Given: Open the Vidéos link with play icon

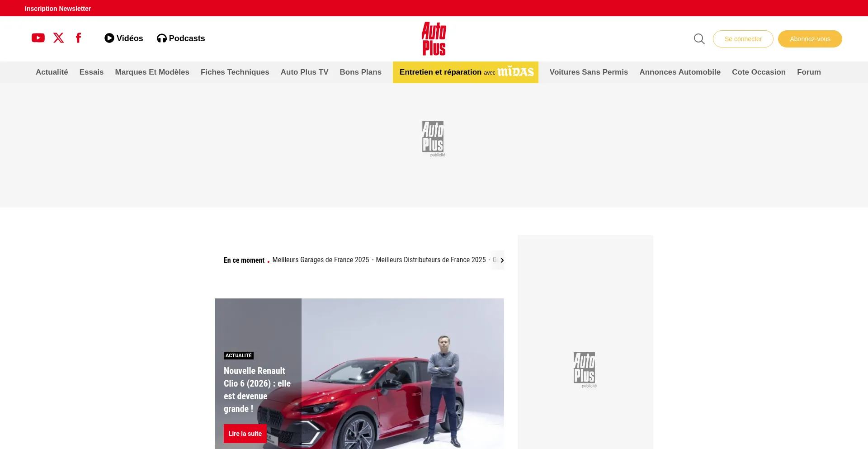Looking at the screenshot, I should point(123,38).
